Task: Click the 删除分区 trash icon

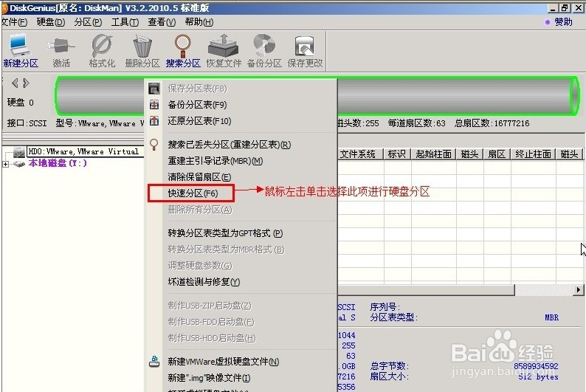Action: tap(142, 46)
